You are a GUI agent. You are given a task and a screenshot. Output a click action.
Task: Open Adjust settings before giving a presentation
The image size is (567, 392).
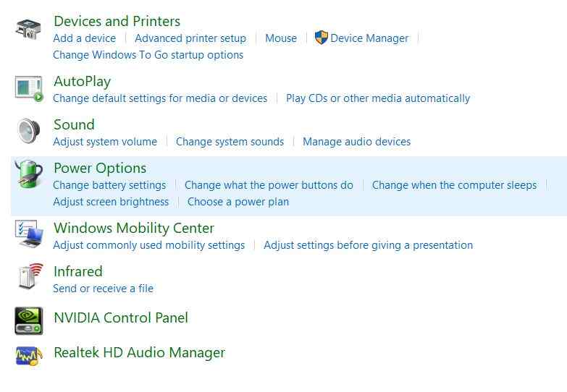[x=368, y=245]
